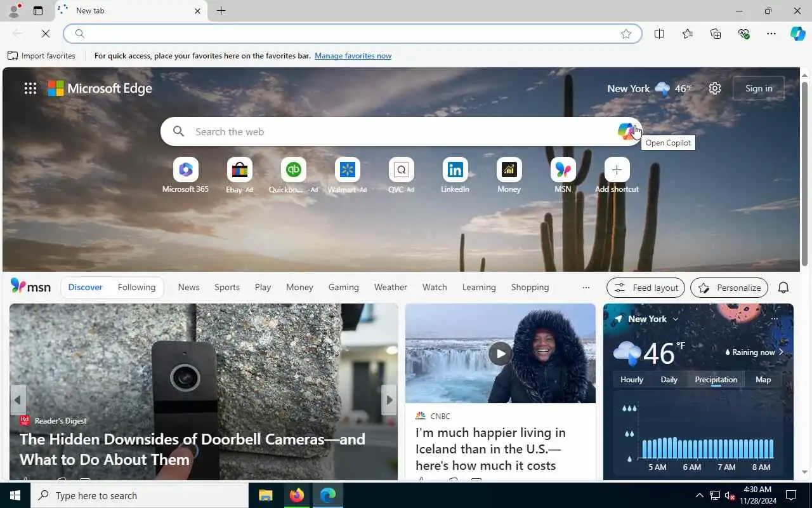Open the apps grid launcher icon

[30, 88]
